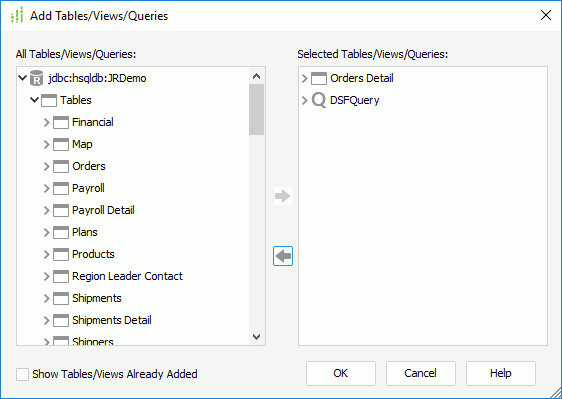Click the left arrow remove button
This screenshot has width=562, height=399.
(x=283, y=256)
